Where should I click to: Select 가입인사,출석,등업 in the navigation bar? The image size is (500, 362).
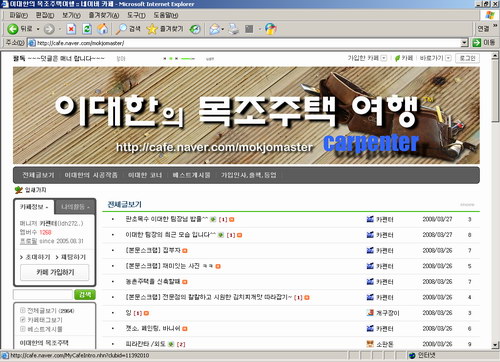[x=248, y=175]
